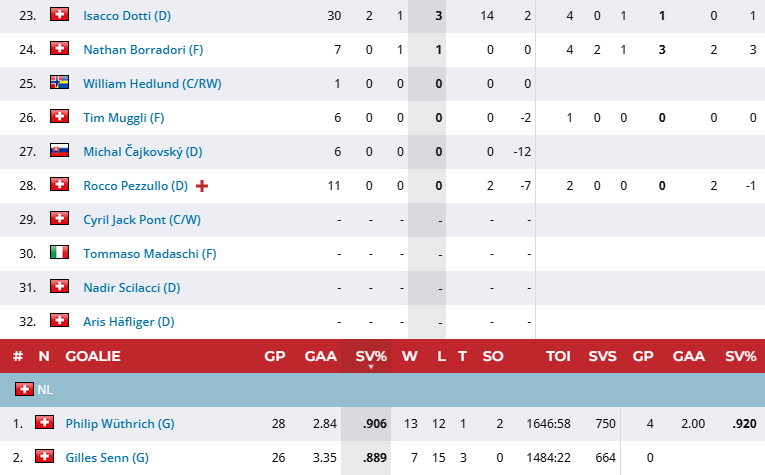Open Aris Häfliger's player page
The width and height of the screenshot is (765, 475).
128,321
